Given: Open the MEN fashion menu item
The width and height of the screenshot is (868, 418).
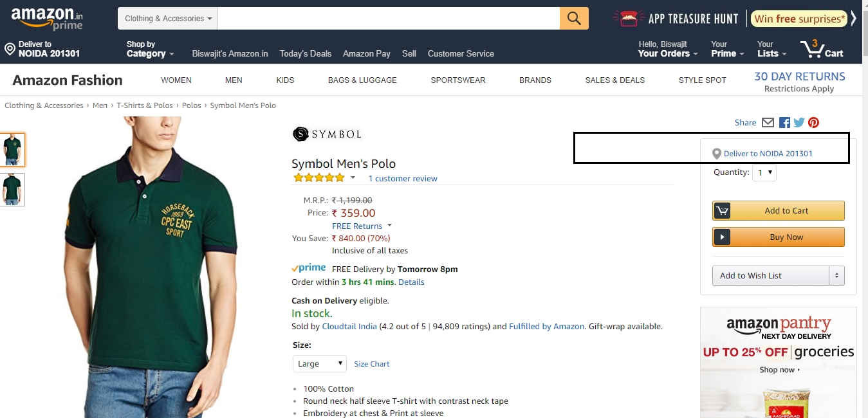Looking at the screenshot, I should coord(234,80).
